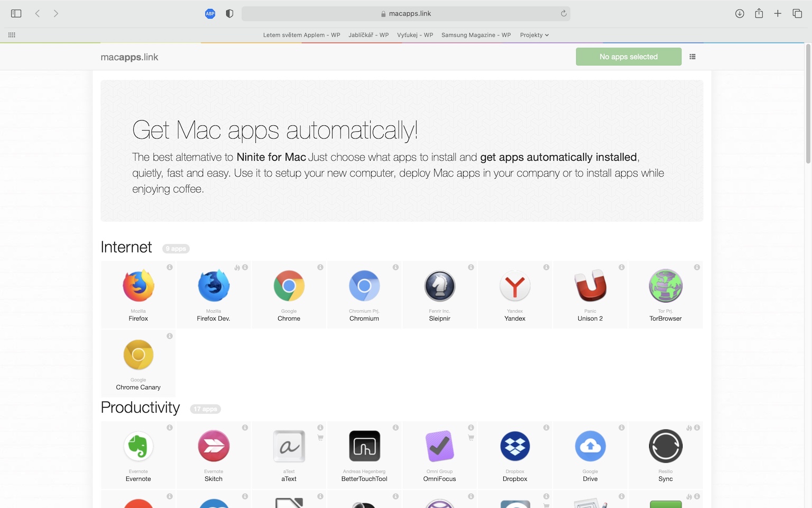Show info for Google Drive tile
The height and width of the screenshot is (508, 812).
[x=622, y=428]
